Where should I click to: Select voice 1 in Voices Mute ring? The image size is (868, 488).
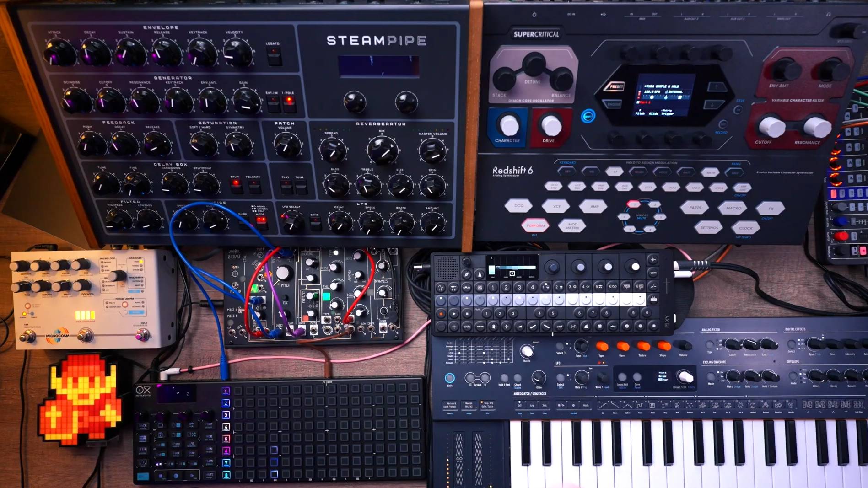coord(634,204)
